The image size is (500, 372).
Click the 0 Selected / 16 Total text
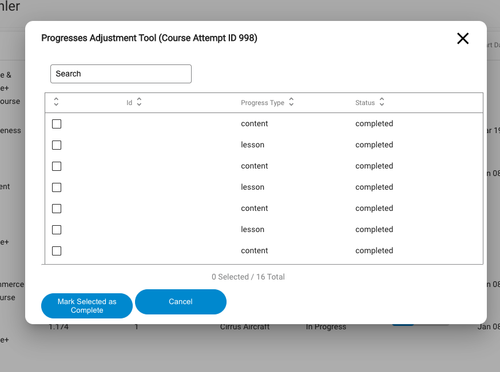[x=248, y=277]
